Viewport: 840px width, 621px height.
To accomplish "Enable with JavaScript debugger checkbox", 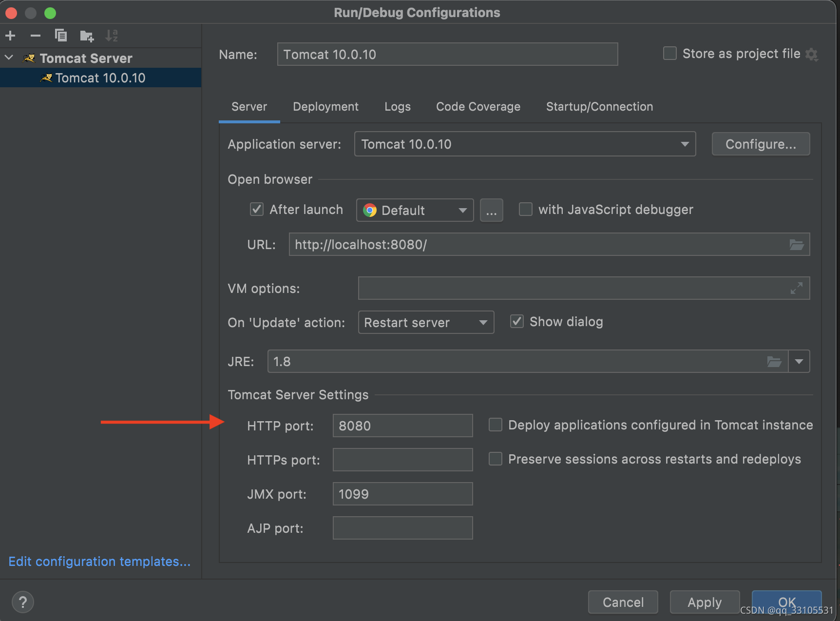I will tap(525, 209).
